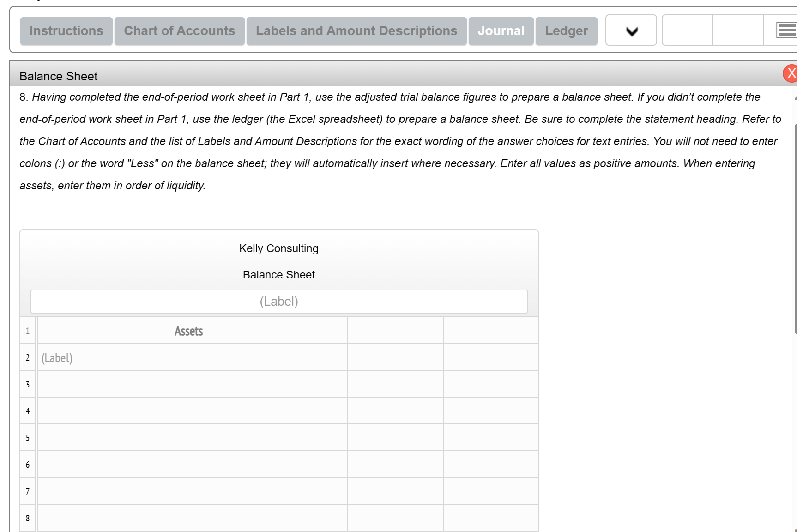Click the Balance Sheet title bar
797x532 pixels.
coord(58,76)
